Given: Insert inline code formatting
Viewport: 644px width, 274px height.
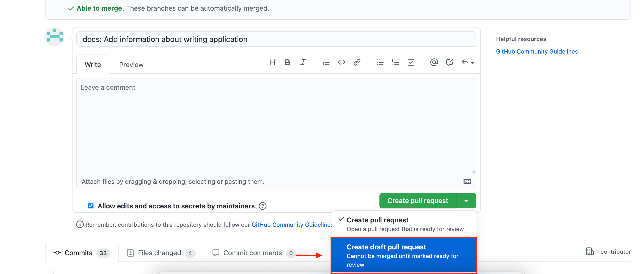Looking at the screenshot, I should (x=341, y=62).
